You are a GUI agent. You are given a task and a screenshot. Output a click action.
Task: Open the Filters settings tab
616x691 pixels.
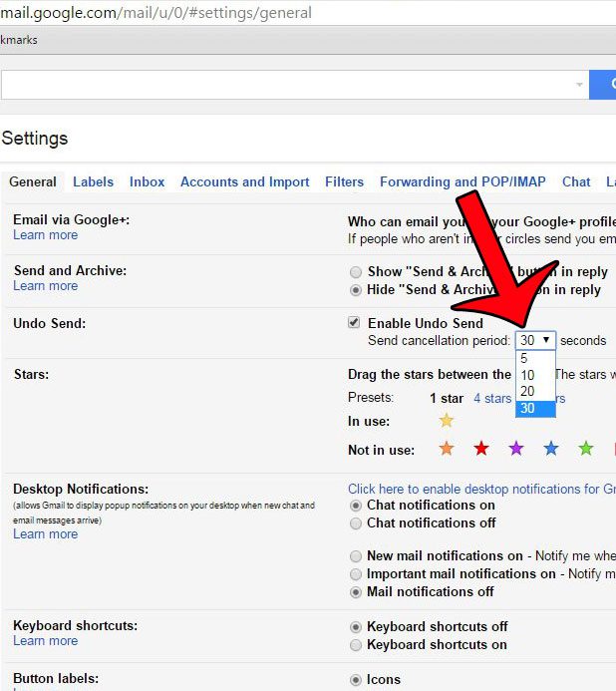(344, 181)
